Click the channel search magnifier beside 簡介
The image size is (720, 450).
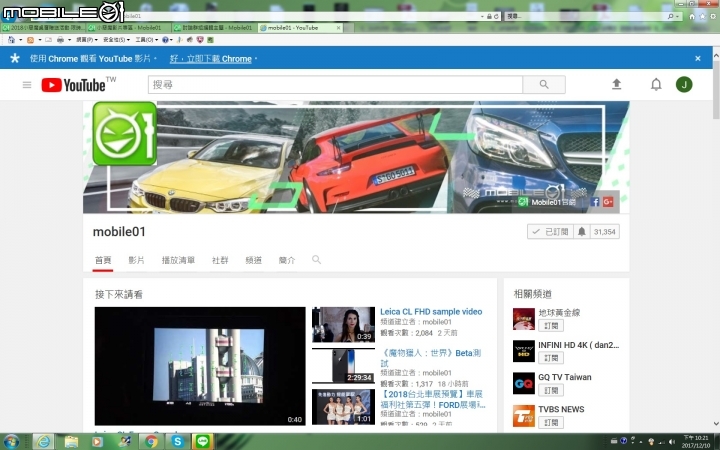pos(316,260)
